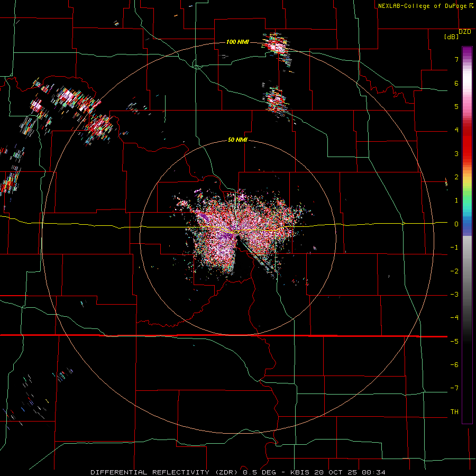The height and width of the screenshot is (476, 476).
Task: Click the 3 value on dB scale
Action: (x=456, y=153)
